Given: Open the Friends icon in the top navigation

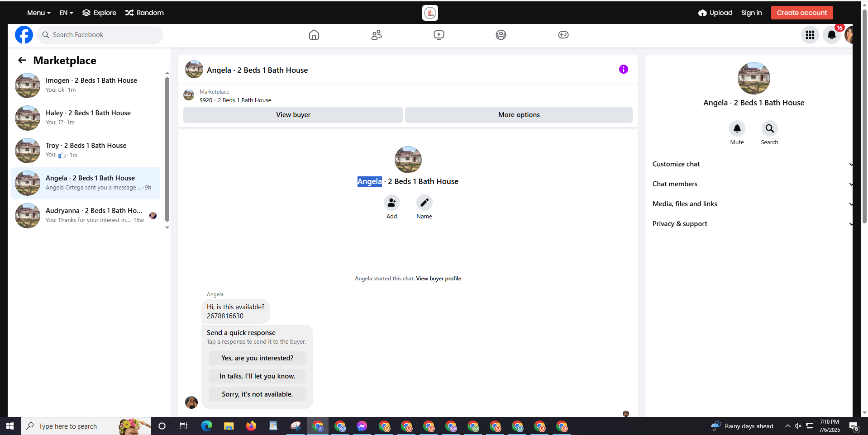Looking at the screenshot, I should [377, 35].
